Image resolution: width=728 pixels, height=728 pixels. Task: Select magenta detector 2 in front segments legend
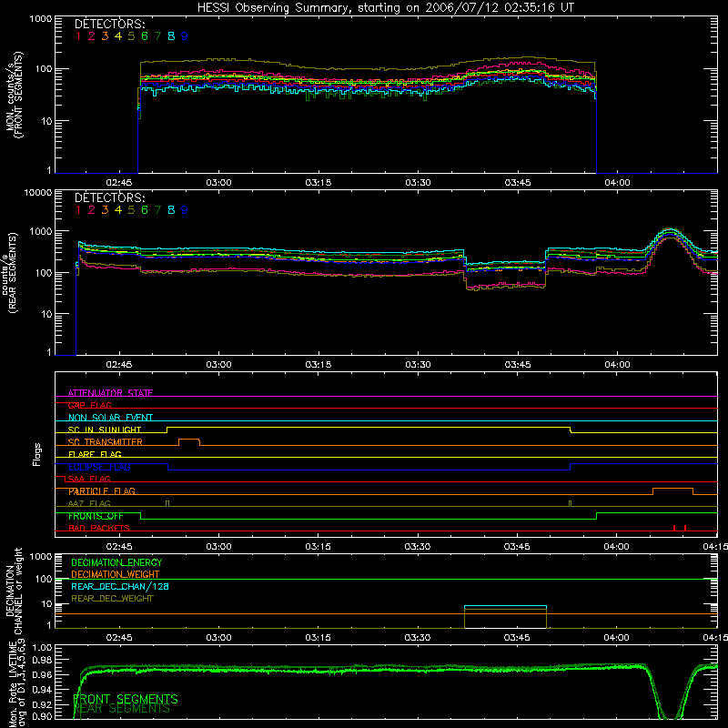(x=92, y=36)
